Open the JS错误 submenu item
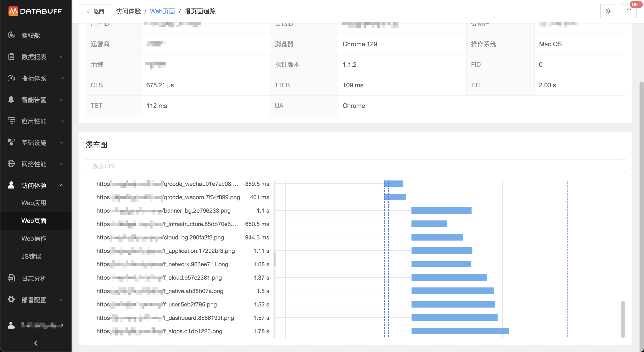The height and width of the screenshot is (352, 644). coord(36,256)
